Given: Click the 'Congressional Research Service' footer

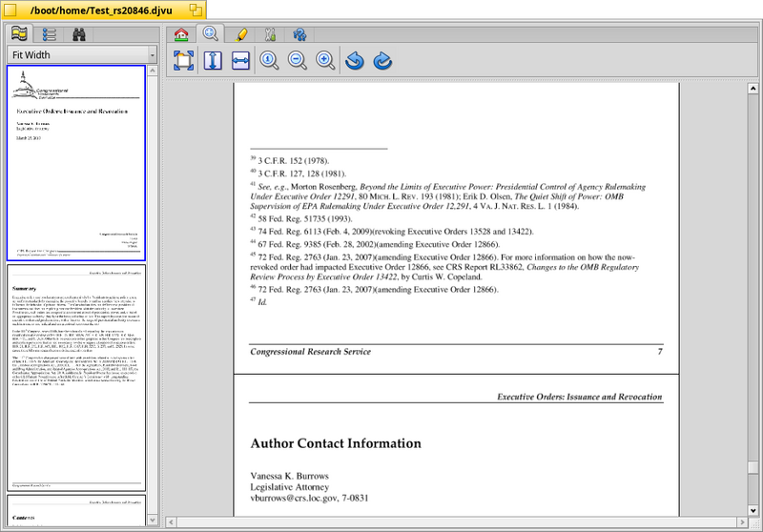Looking at the screenshot, I should [x=311, y=352].
